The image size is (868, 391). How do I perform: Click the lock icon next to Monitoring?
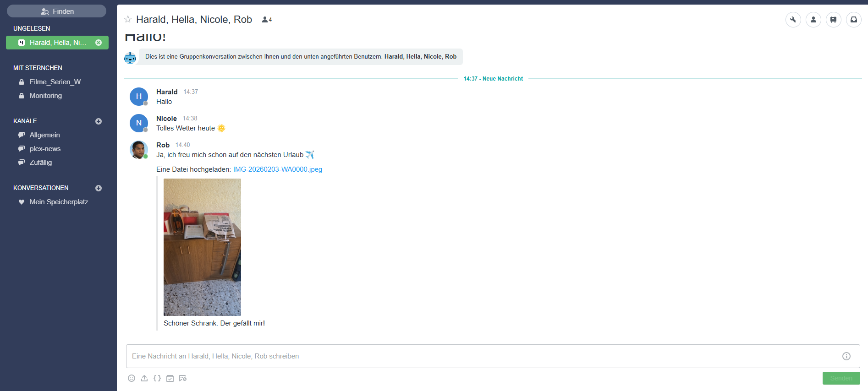(x=22, y=96)
